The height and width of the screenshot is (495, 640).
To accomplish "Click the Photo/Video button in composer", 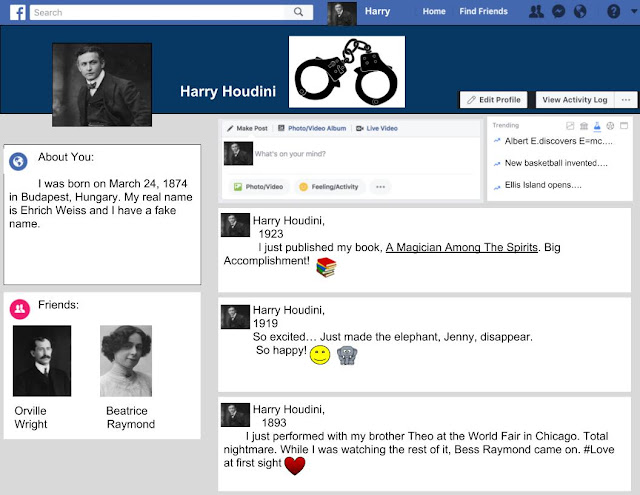I will click(258, 187).
